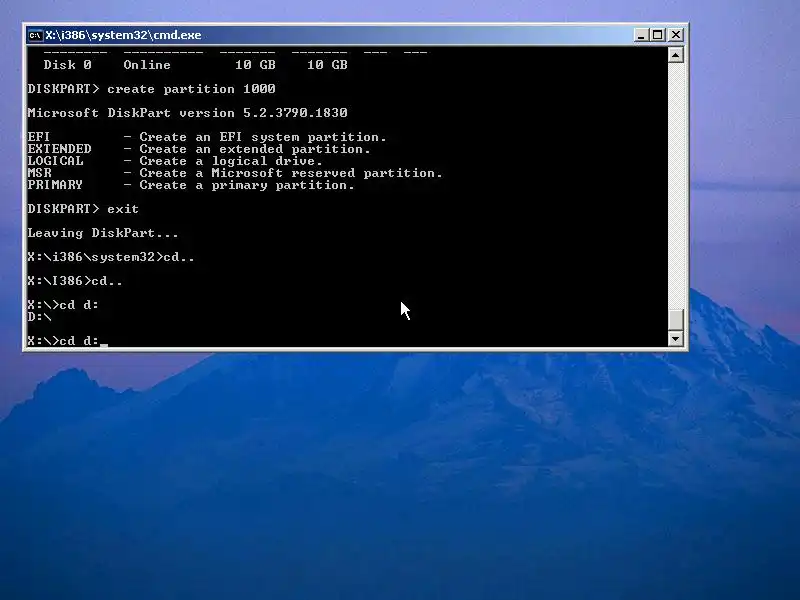
Task: Click the 'X:\i386\system32>cd..' line
Action: pyautogui.click(x=111, y=257)
